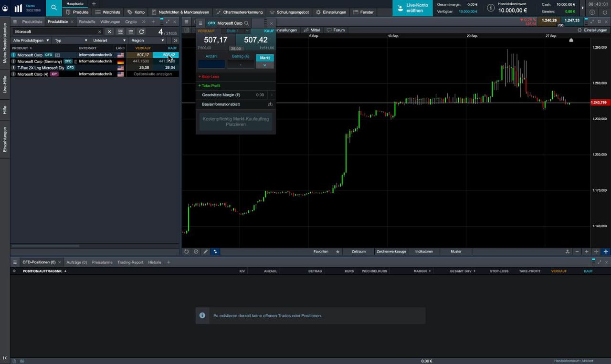Open product list panel hamburger menu
This screenshot has width=611, height=364.
[x=15, y=22]
